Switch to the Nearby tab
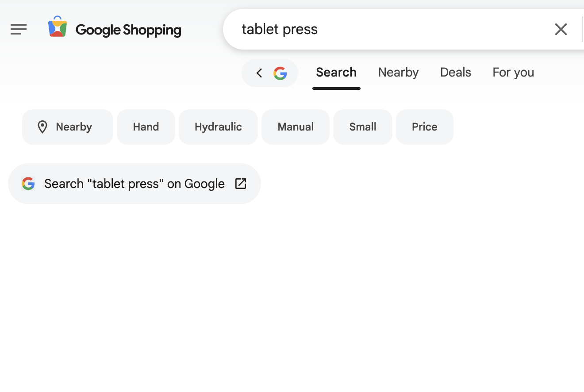584x392 pixels. tap(398, 73)
